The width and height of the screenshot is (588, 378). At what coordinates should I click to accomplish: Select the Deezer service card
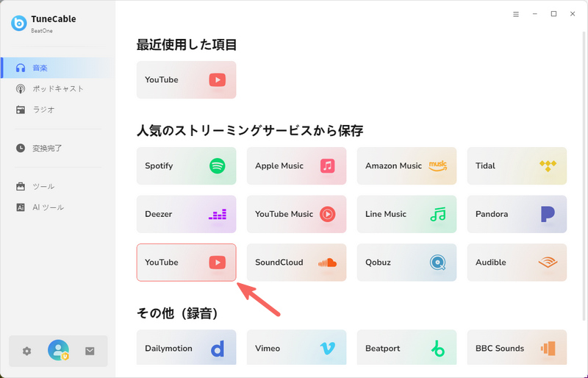(187, 214)
